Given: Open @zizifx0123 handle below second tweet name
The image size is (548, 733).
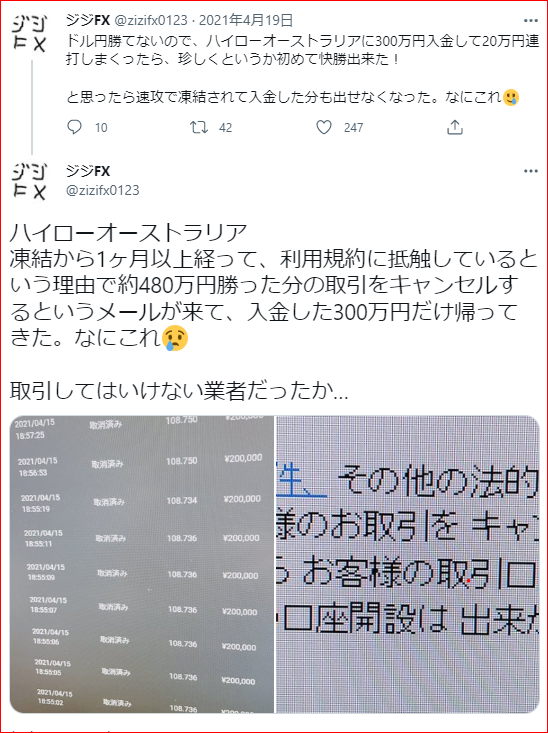Looking at the screenshot, I should click(x=103, y=190).
